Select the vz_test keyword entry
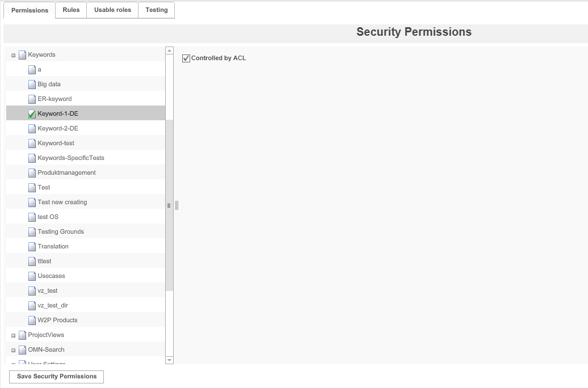The width and height of the screenshot is (588, 388). coord(48,290)
